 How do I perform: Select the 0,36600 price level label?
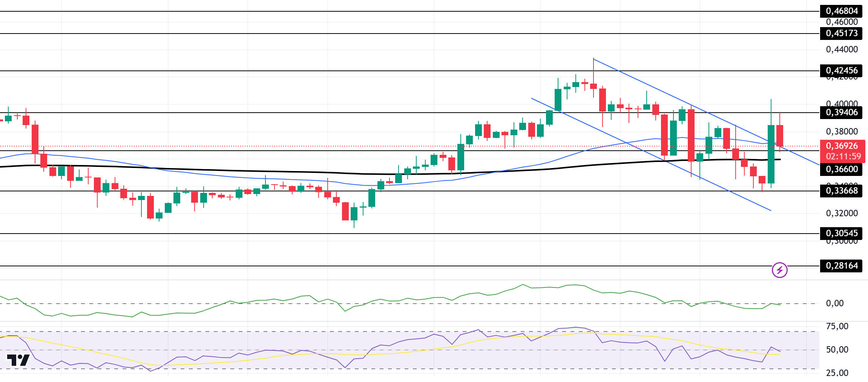coord(841,170)
